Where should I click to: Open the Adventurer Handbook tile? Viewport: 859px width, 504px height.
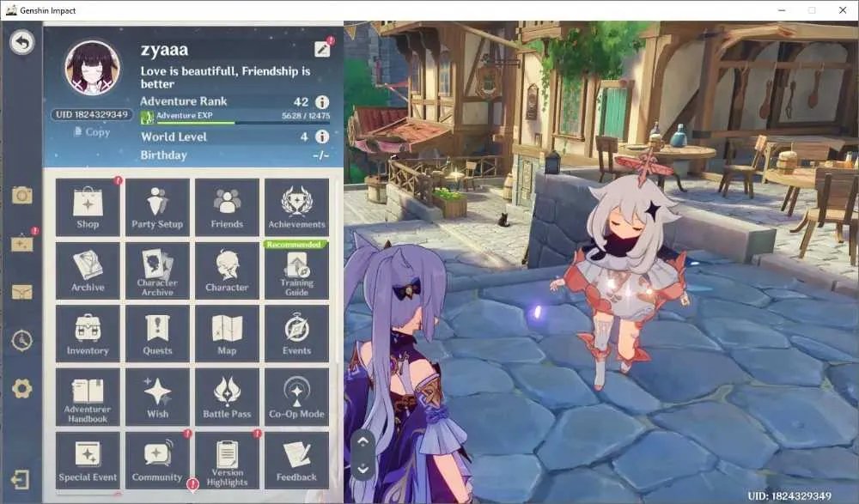pos(88,398)
